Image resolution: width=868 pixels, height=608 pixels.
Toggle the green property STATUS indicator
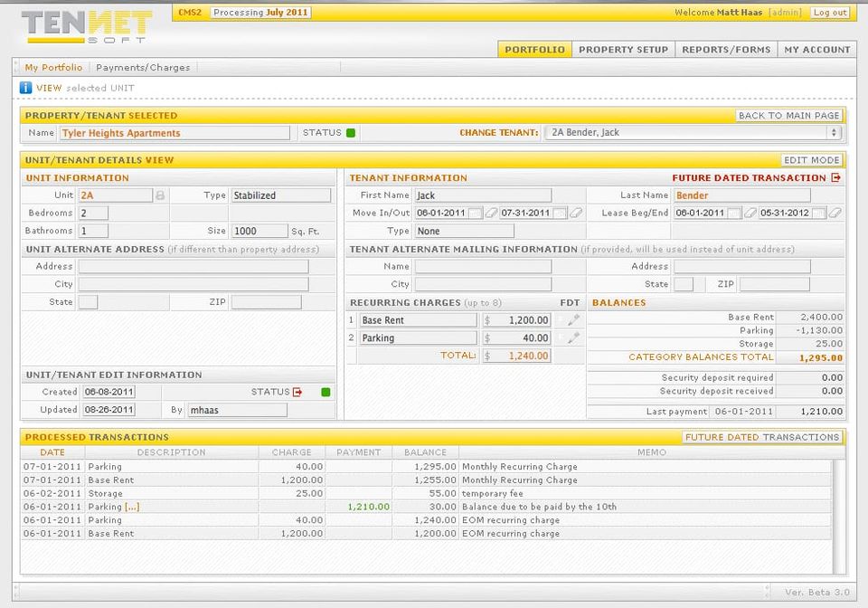[351, 133]
